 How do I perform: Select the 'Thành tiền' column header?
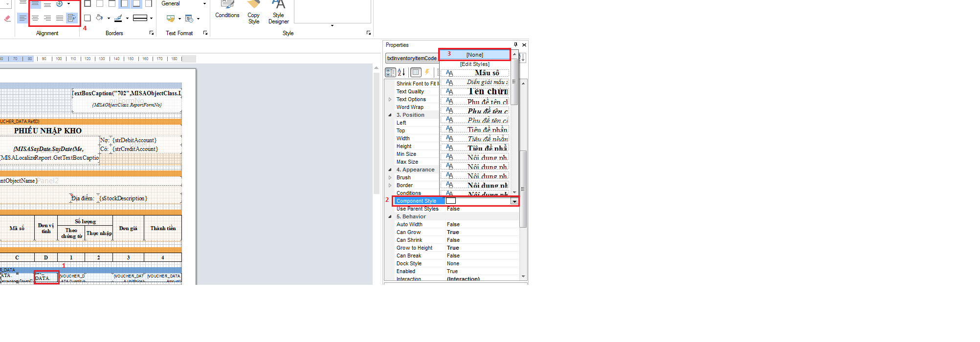coord(163,228)
